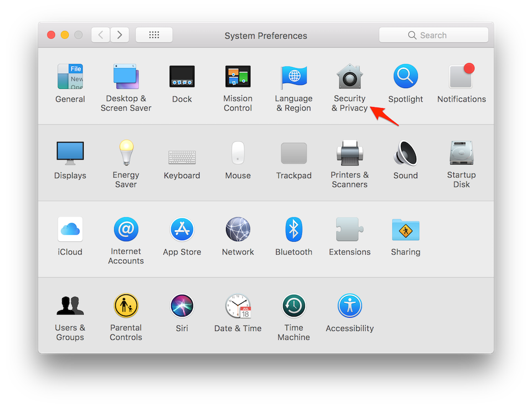Open Energy Saver settings
Screen dimensions: 532x408
point(126,154)
